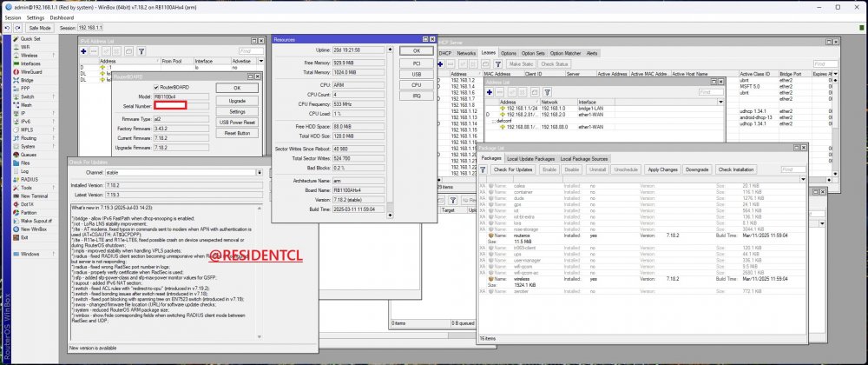Click Downgrade in Package List
This screenshot has width=868, height=365.
pos(697,169)
